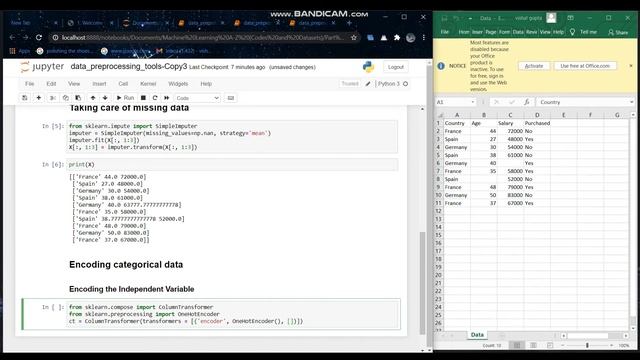The height and width of the screenshot is (360, 640).
Task: Open Jupyter View menu
Action: pos(74,84)
